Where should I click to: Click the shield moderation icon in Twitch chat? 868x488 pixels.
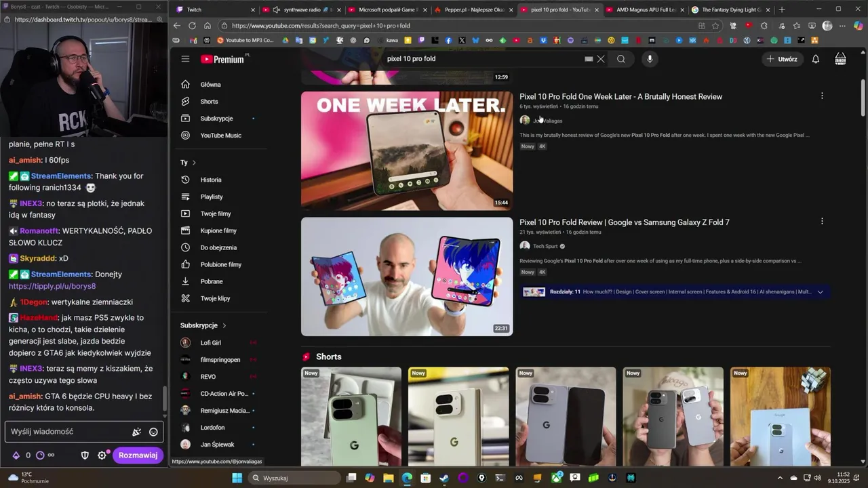click(85, 455)
